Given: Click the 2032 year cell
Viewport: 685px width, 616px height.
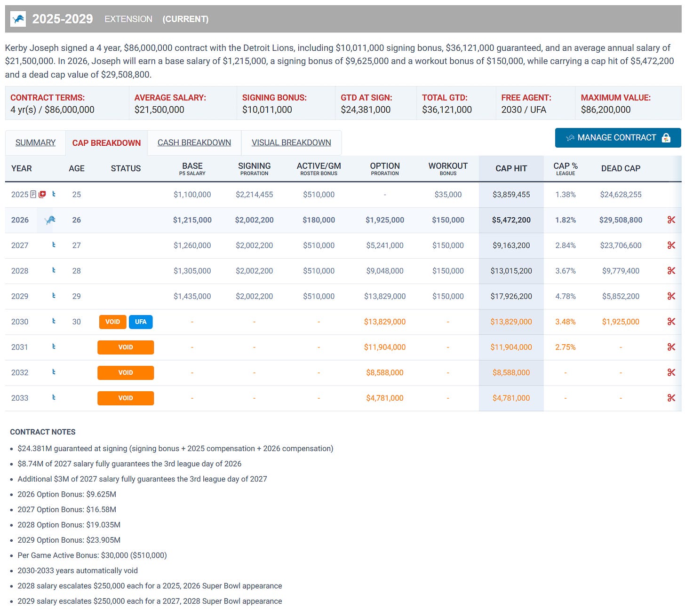Looking at the screenshot, I should coord(20,372).
